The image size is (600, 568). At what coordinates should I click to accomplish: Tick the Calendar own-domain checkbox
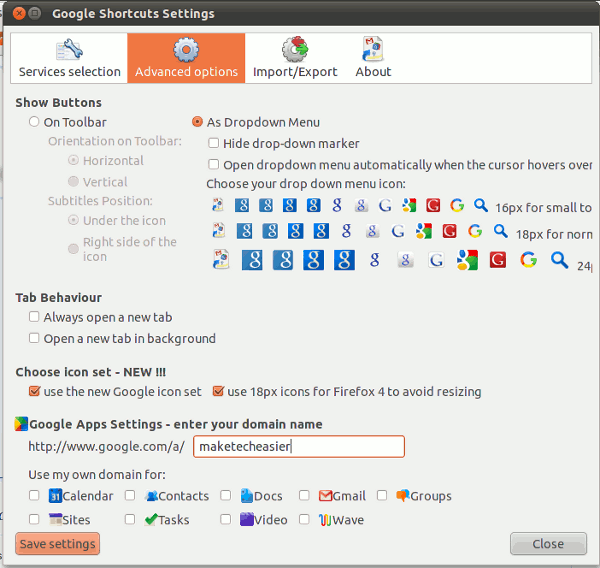(x=34, y=495)
